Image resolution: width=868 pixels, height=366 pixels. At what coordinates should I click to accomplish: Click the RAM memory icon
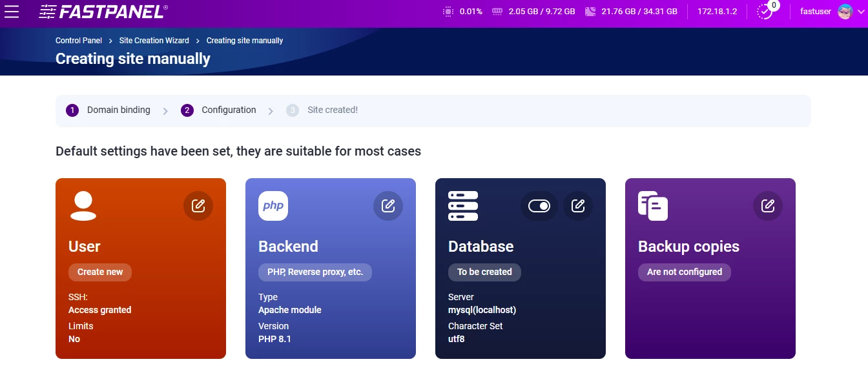click(497, 12)
